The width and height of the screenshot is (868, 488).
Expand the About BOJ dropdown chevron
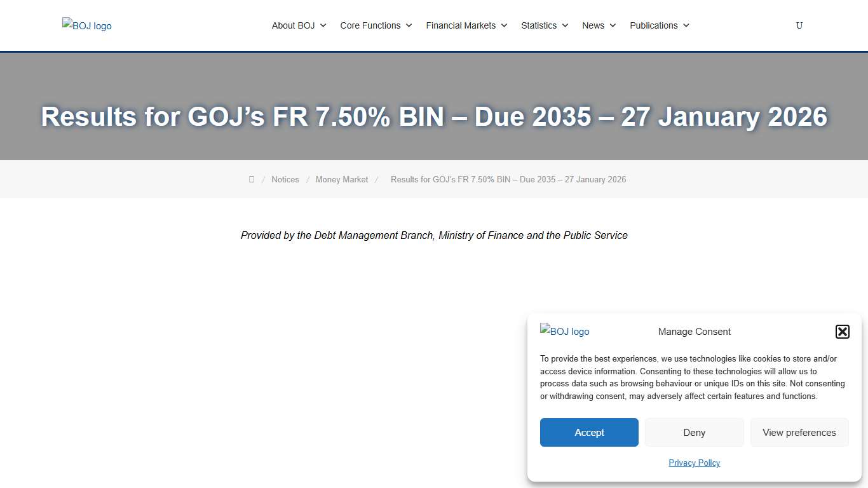pos(324,25)
